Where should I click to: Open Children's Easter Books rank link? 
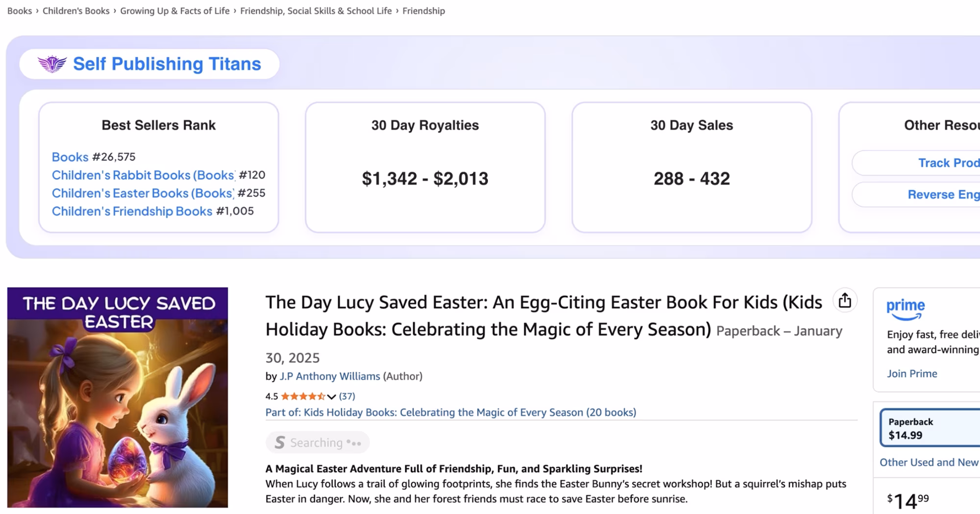(x=143, y=193)
